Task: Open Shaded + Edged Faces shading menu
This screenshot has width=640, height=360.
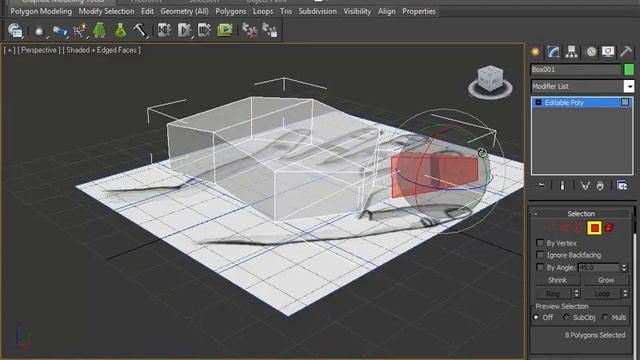Action: (x=101, y=50)
